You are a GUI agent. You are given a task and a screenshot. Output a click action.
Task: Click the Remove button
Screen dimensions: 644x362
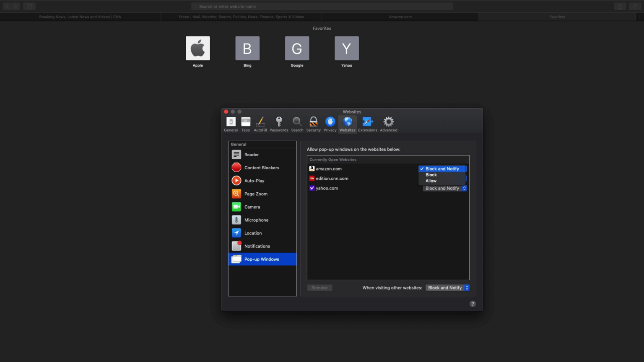pyautogui.click(x=319, y=288)
